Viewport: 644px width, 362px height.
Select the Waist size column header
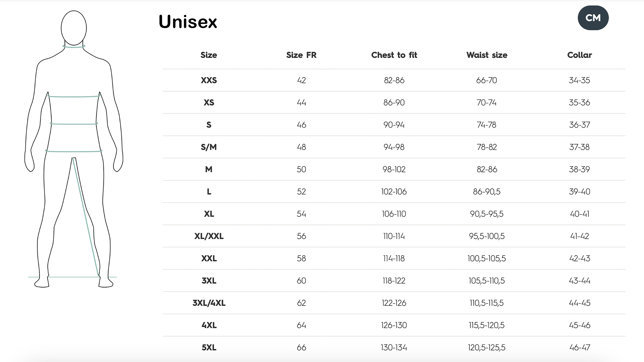point(487,55)
